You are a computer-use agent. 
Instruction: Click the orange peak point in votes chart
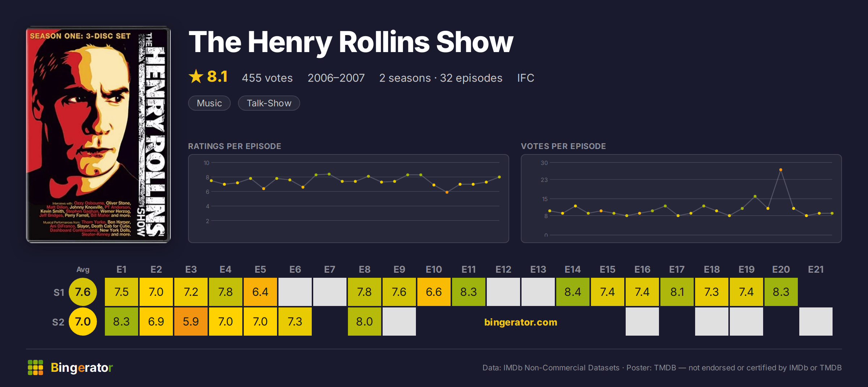coord(780,170)
